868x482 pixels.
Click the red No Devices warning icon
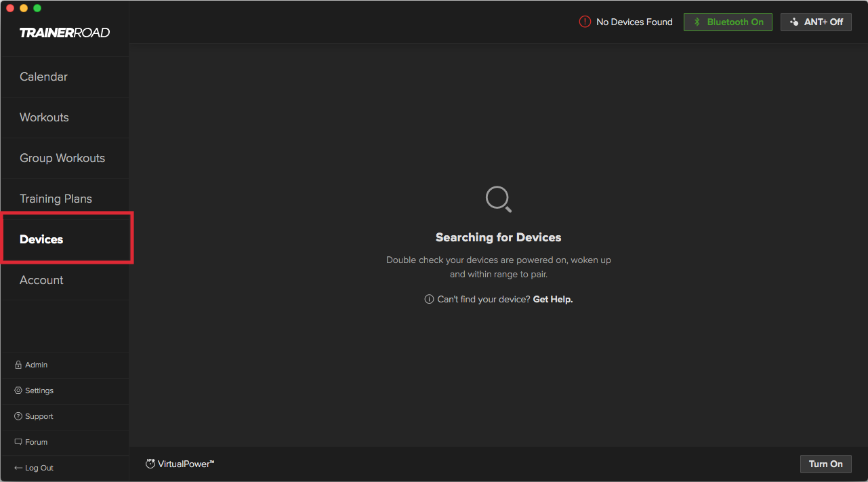(585, 22)
